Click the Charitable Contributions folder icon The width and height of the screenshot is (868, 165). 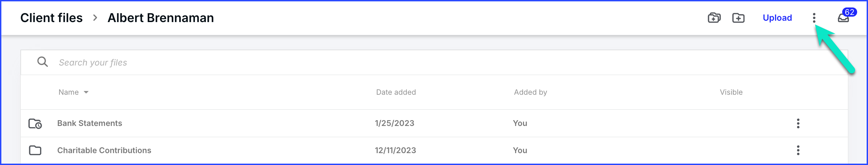35,150
